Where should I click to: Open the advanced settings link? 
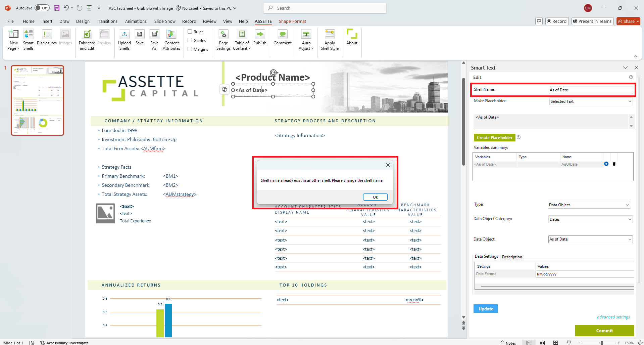[x=613, y=317]
